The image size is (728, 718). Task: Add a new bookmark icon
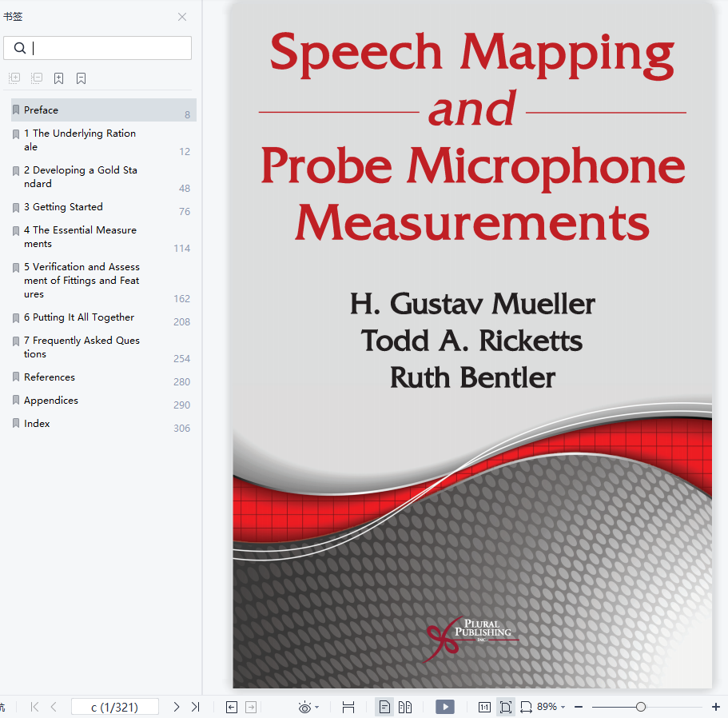pos(58,78)
